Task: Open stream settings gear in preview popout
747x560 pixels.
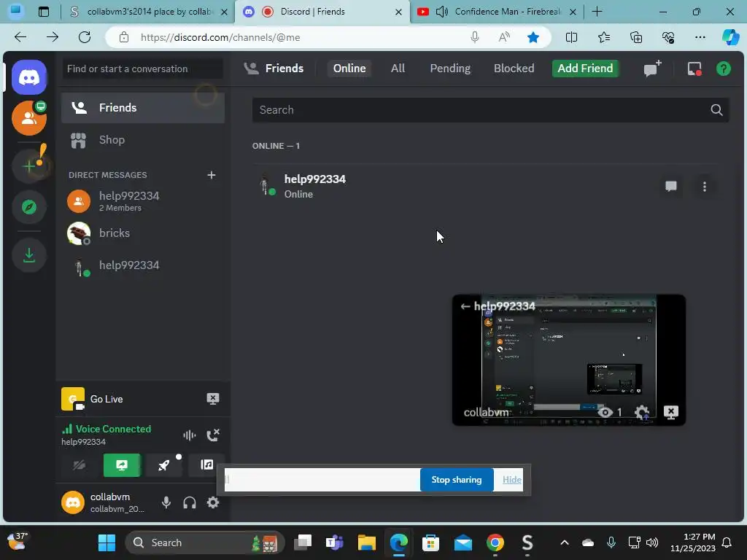Action: (642, 413)
